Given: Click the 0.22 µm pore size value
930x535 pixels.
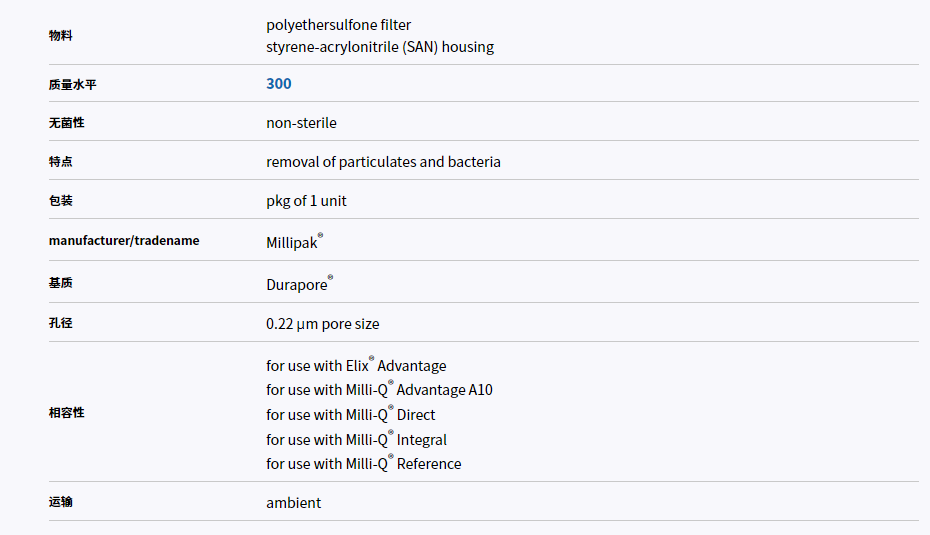Looking at the screenshot, I should coord(323,324).
